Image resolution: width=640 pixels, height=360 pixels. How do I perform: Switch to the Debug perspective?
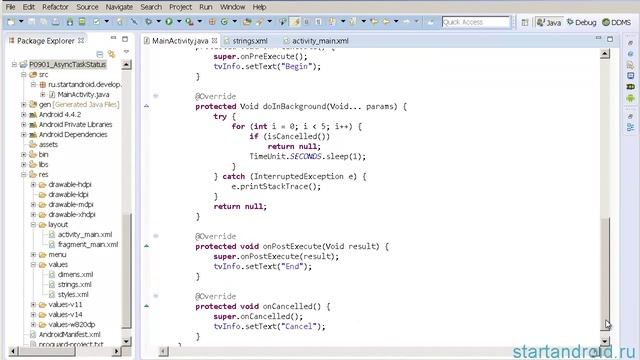coord(581,22)
